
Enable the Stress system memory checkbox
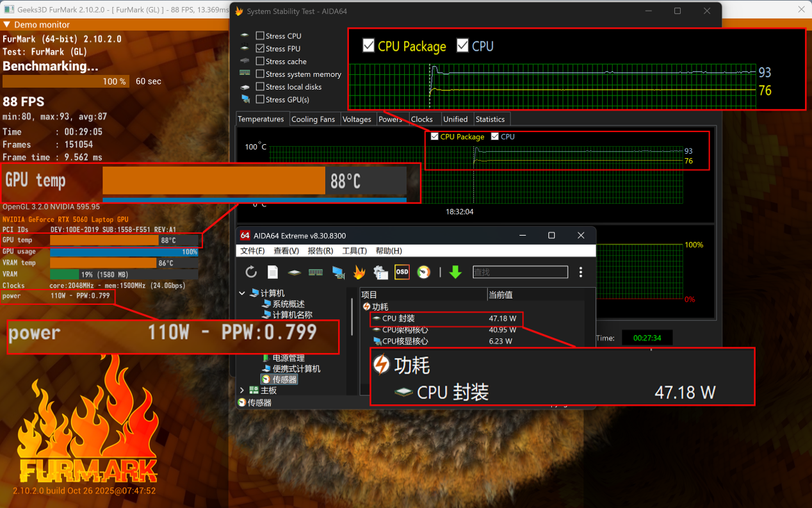(260, 74)
